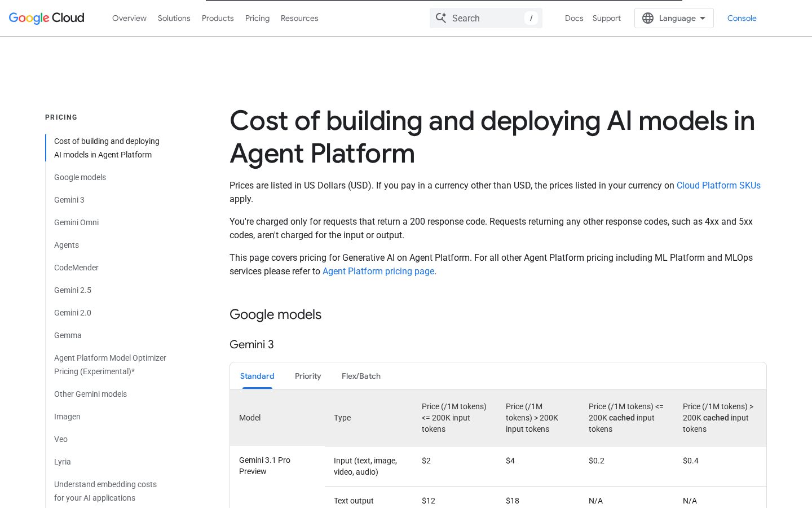Click the Type column header
This screenshot has height=508, width=812.
(x=342, y=418)
